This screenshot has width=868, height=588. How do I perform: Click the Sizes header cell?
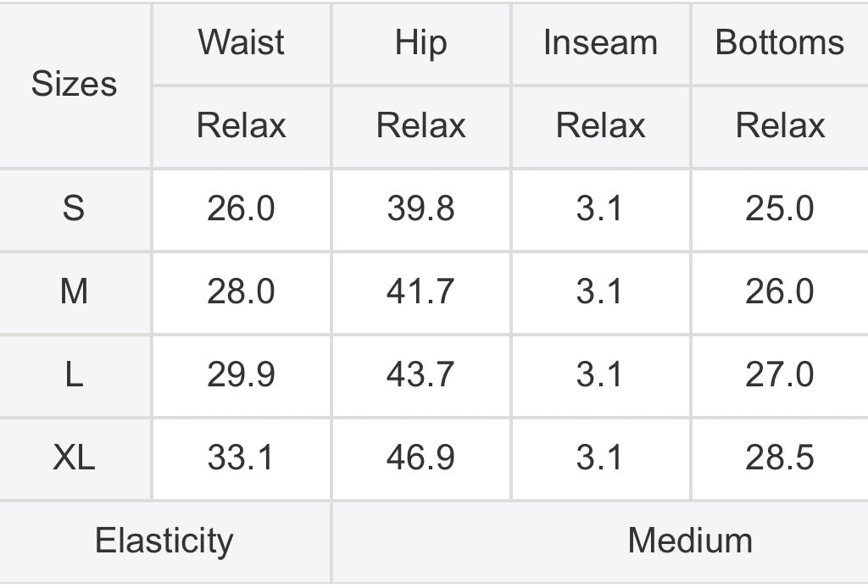(x=74, y=84)
